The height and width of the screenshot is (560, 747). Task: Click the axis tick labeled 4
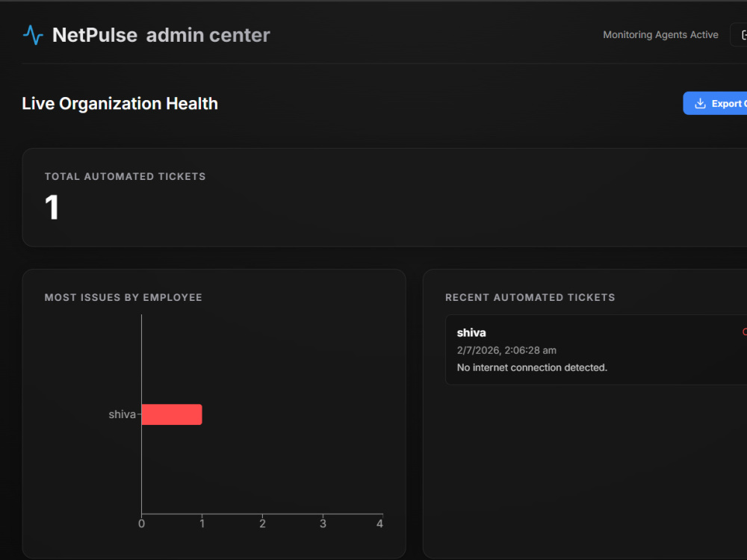coord(379,524)
